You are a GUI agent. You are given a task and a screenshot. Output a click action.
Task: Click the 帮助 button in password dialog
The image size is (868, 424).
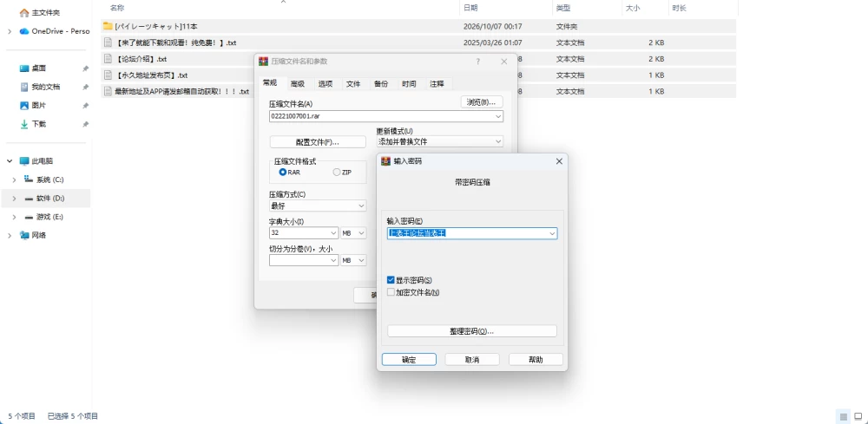(x=536, y=359)
